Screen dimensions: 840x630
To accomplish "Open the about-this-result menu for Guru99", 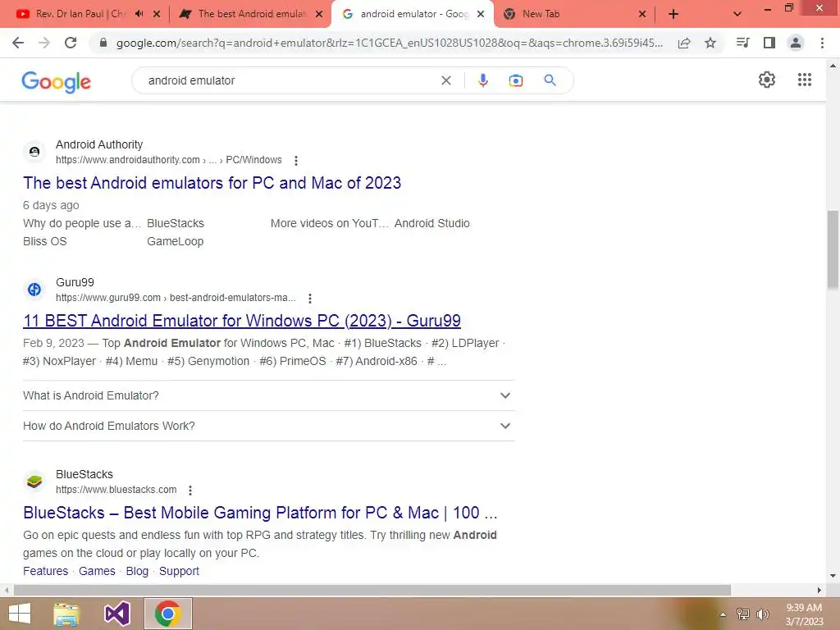I will [309, 298].
